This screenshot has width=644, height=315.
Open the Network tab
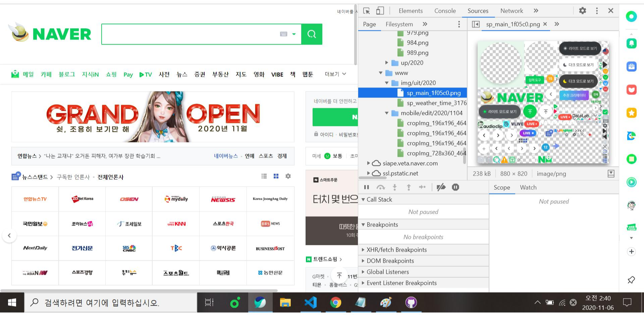click(x=512, y=11)
